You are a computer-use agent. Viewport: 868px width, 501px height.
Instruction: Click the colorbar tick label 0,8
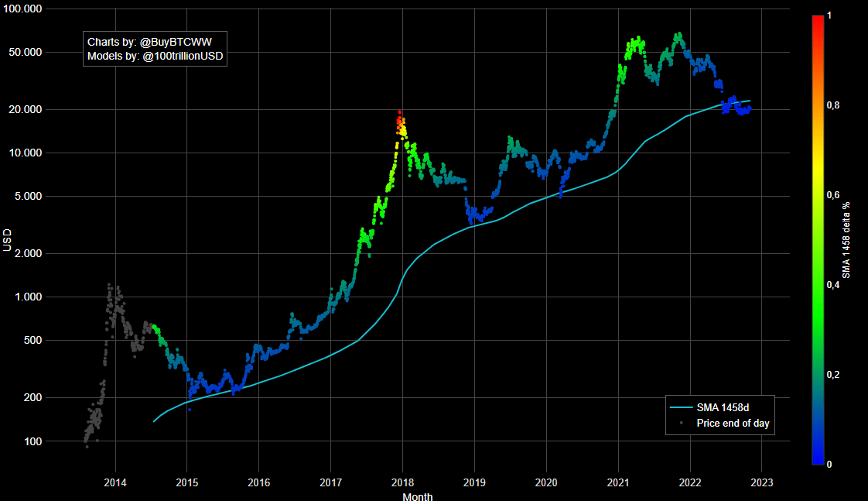tap(833, 105)
